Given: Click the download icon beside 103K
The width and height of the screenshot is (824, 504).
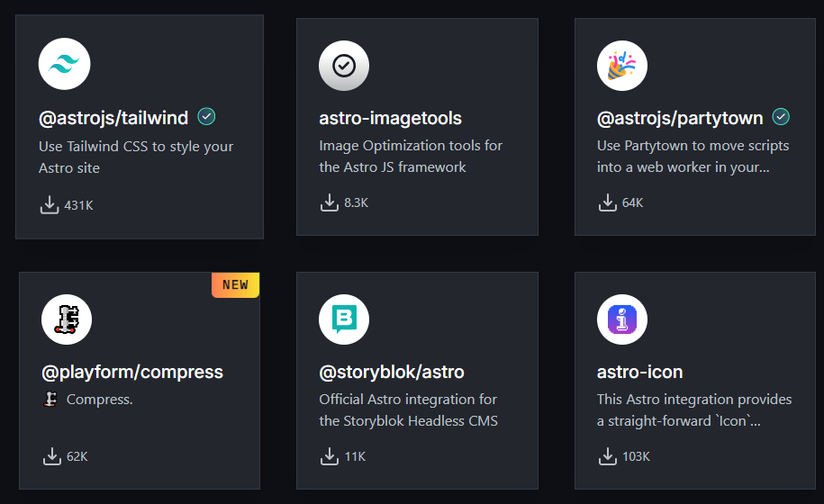Looking at the screenshot, I should coord(608,456).
